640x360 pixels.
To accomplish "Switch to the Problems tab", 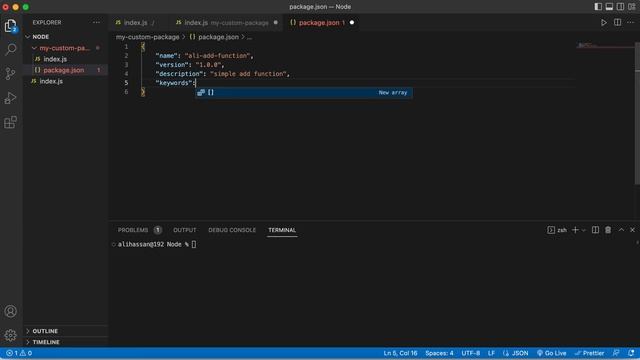I will point(140,230).
